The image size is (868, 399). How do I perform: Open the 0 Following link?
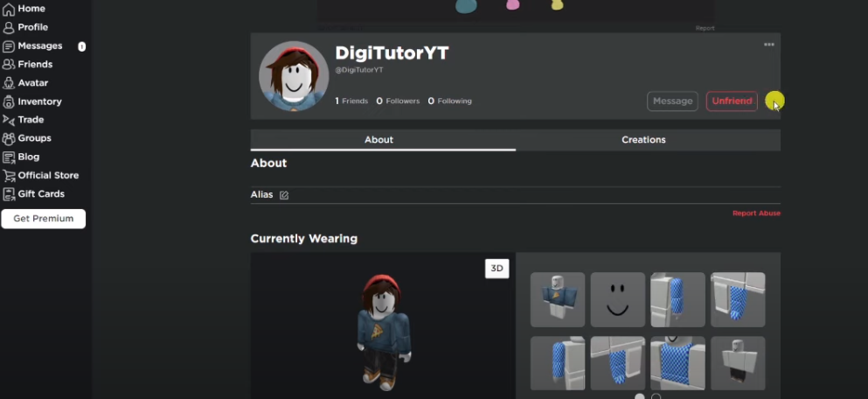(450, 101)
